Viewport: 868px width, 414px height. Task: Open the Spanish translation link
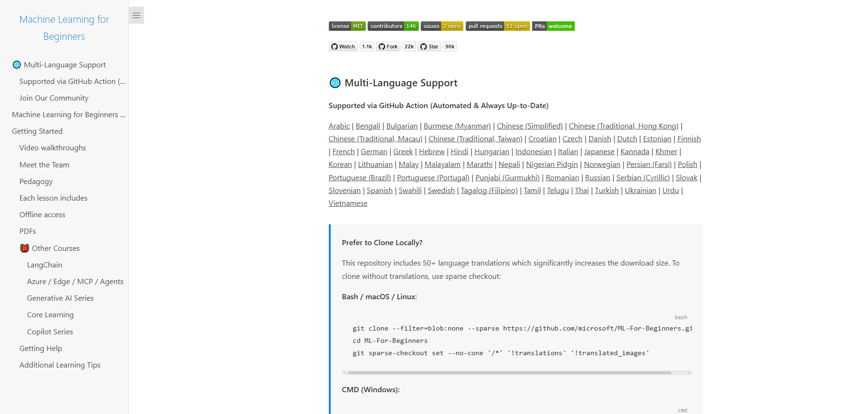tap(380, 191)
